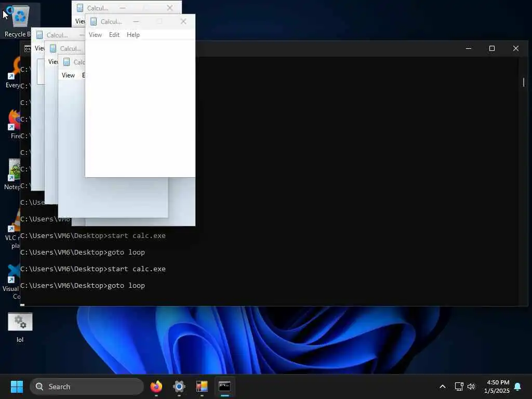The height and width of the screenshot is (399, 532).
Task: Open the clock and date panel
Action: pyautogui.click(x=497, y=387)
